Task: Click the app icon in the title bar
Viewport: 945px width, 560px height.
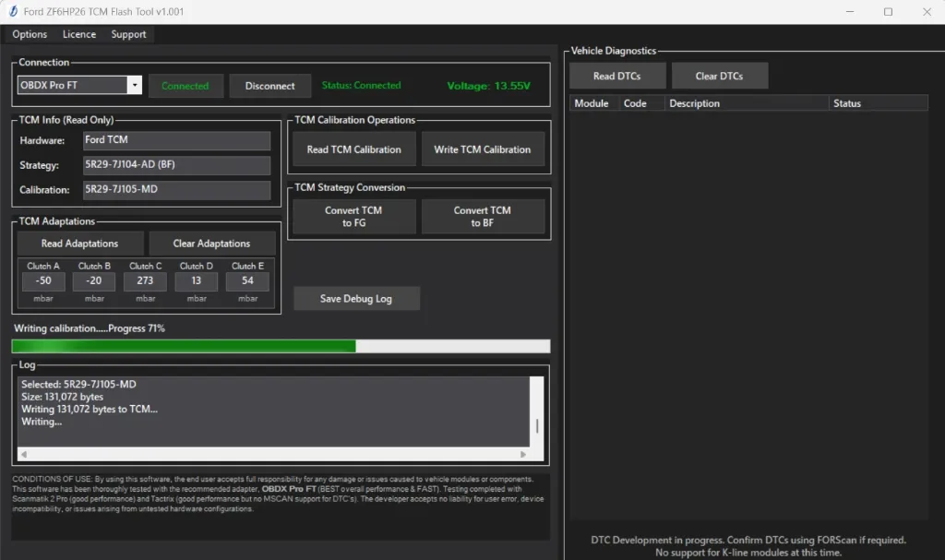Action: (11, 11)
